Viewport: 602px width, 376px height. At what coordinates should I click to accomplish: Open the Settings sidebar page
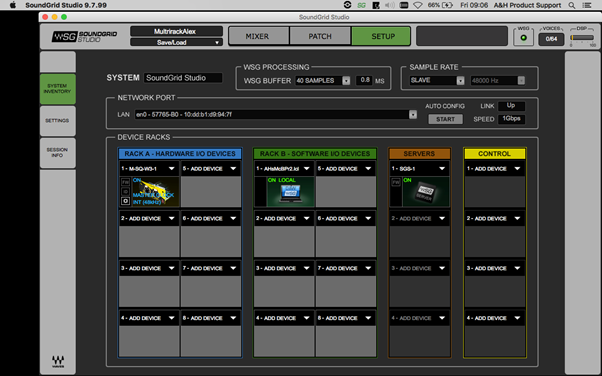(x=58, y=121)
